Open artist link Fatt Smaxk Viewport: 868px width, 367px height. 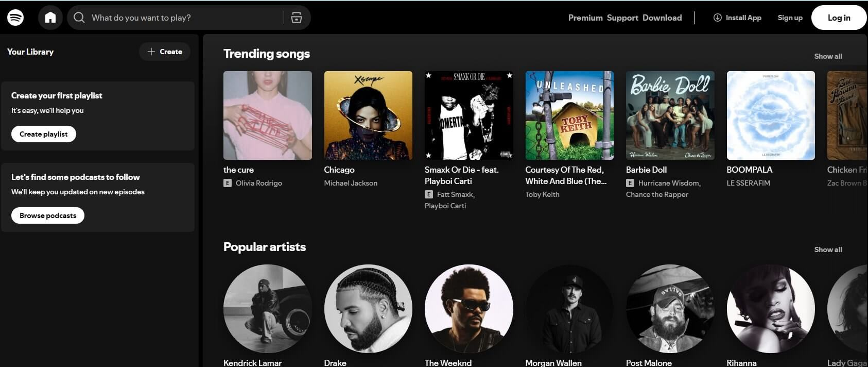point(456,194)
